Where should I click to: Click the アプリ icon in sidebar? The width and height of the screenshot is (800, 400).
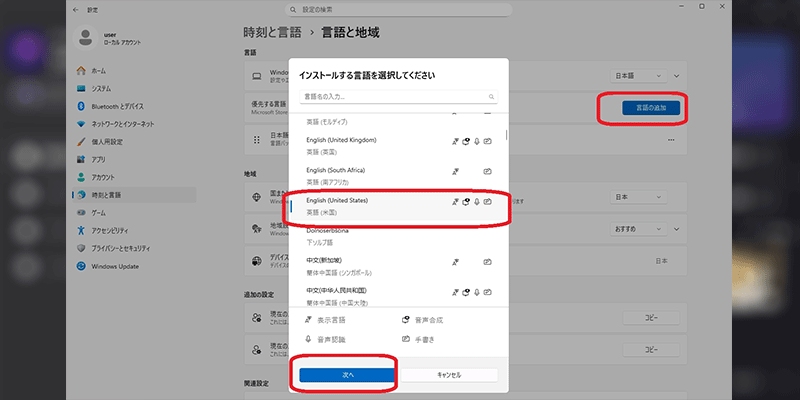(x=81, y=160)
